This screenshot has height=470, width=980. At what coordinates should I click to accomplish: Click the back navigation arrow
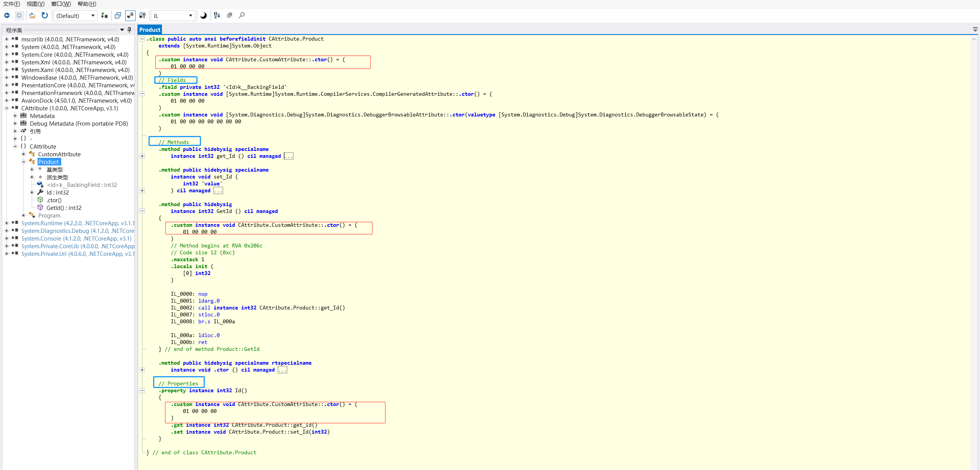click(x=7, y=16)
